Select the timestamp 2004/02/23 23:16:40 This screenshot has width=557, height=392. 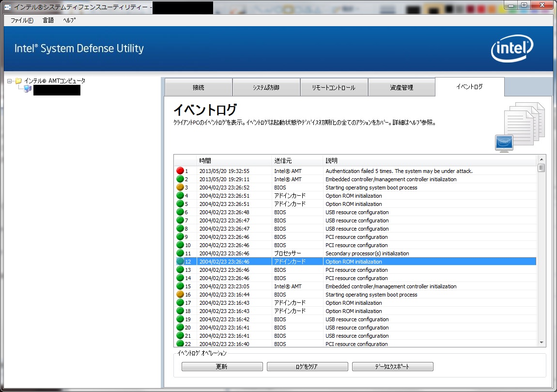coord(224,344)
